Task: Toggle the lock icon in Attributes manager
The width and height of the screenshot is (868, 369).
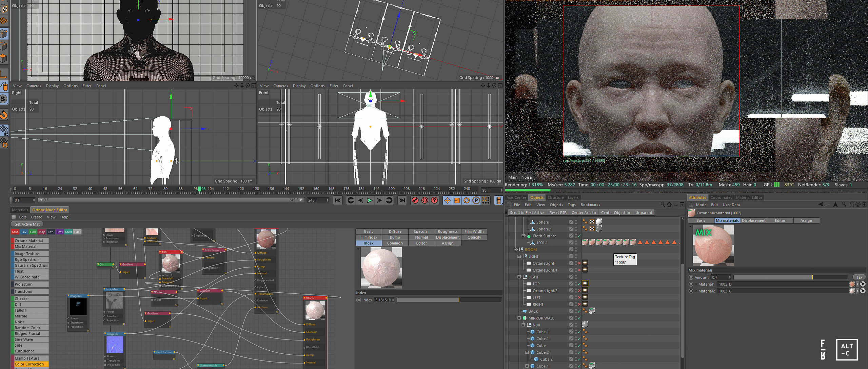Action: (x=851, y=205)
